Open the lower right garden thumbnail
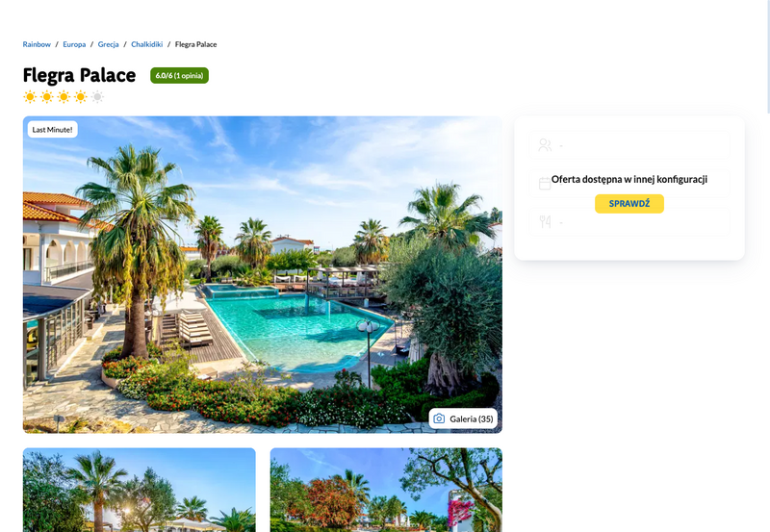The width and height of the screenshot is (770, 532). coord(386,490)
